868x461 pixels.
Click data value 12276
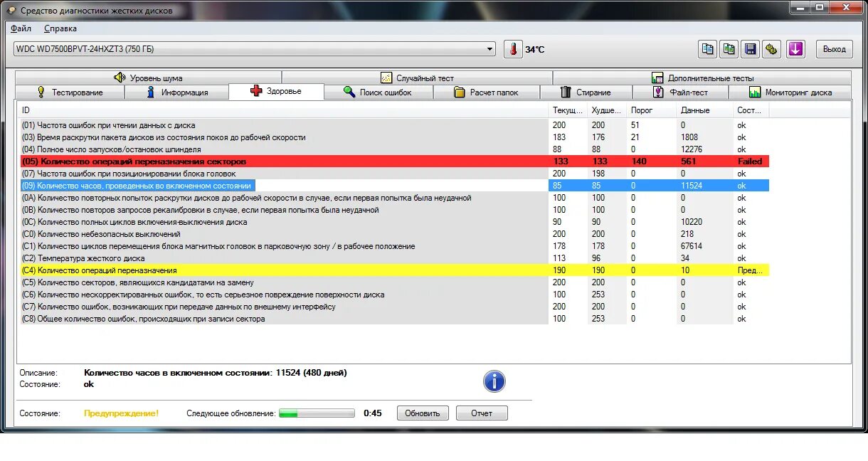tap(691, 149)
